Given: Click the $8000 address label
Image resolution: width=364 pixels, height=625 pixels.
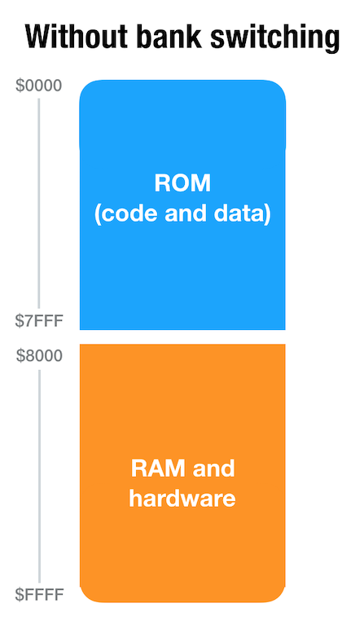Looking at the screenshot, I should pos(39,355).
